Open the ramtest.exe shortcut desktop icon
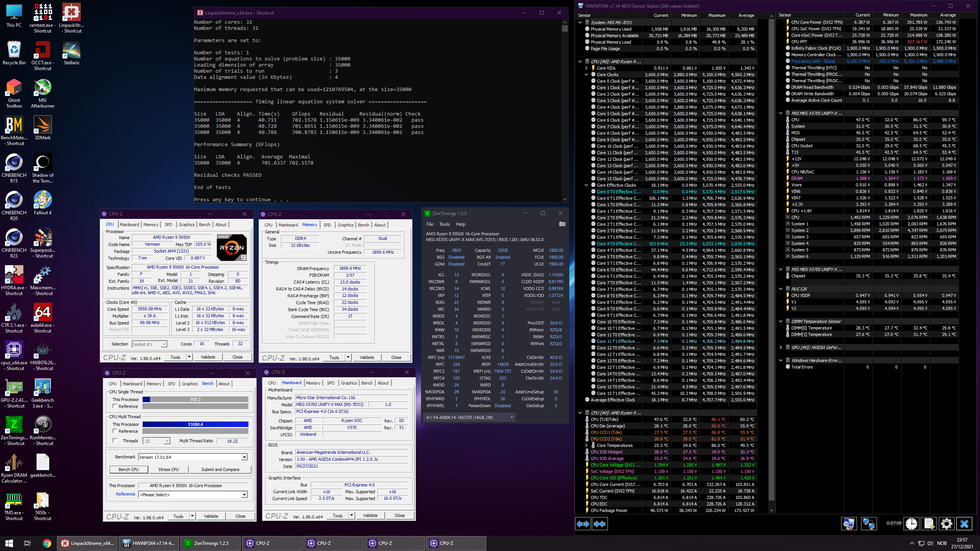This screenshot has height=551, width=980. [x=42, y=18]
